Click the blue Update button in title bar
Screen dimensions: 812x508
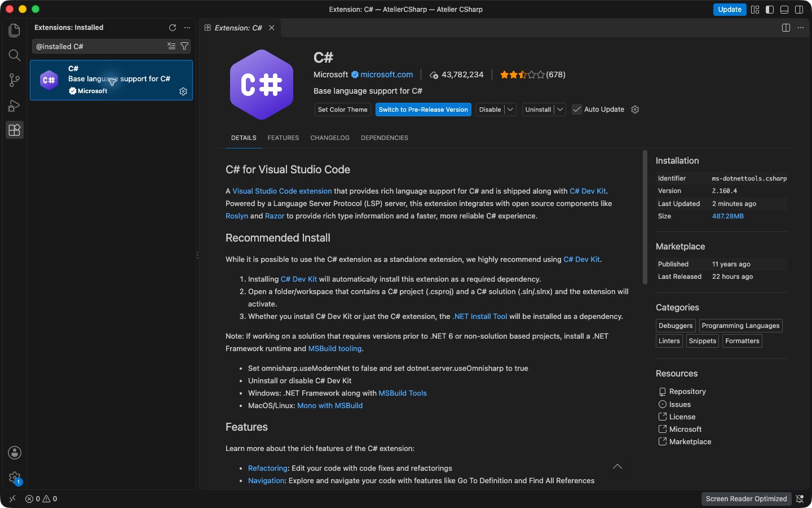tap(730, 10)
